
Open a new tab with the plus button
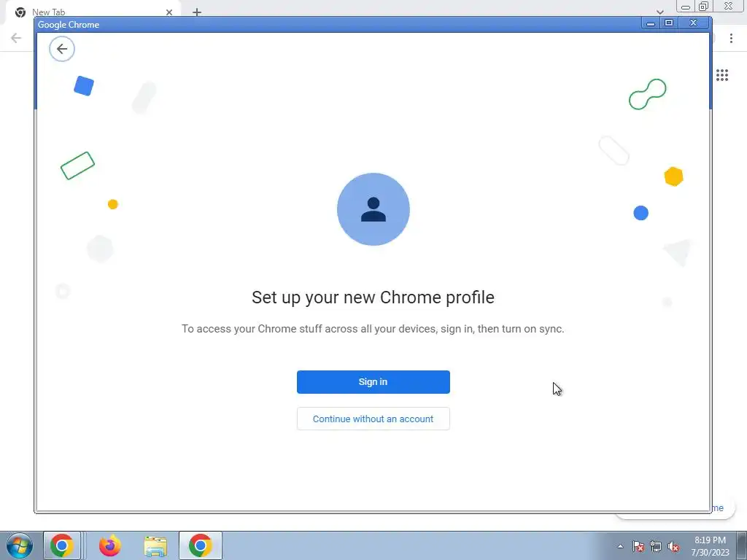(x=197, y=12)
